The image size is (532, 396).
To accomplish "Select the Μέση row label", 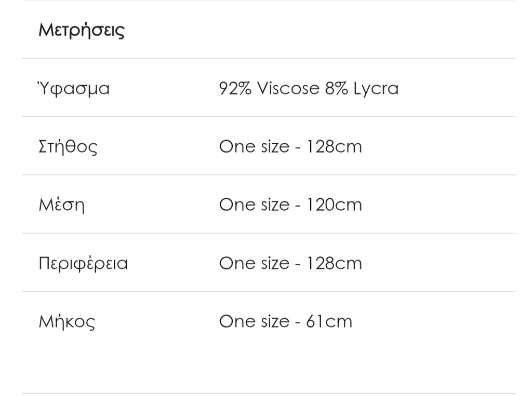I will pyautogui.click(x=61, y=205).
